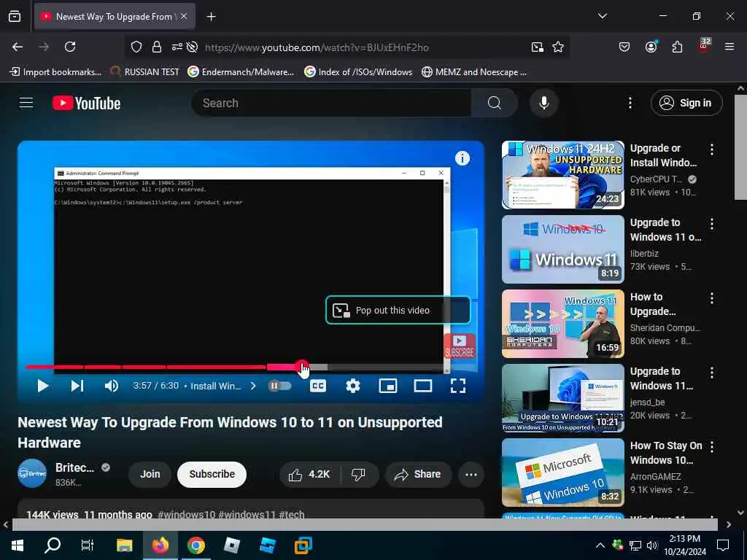Open the Sheridan Computers video thumbnail
The height and width of the screenshot is (560, 747).
click(562, 323)
